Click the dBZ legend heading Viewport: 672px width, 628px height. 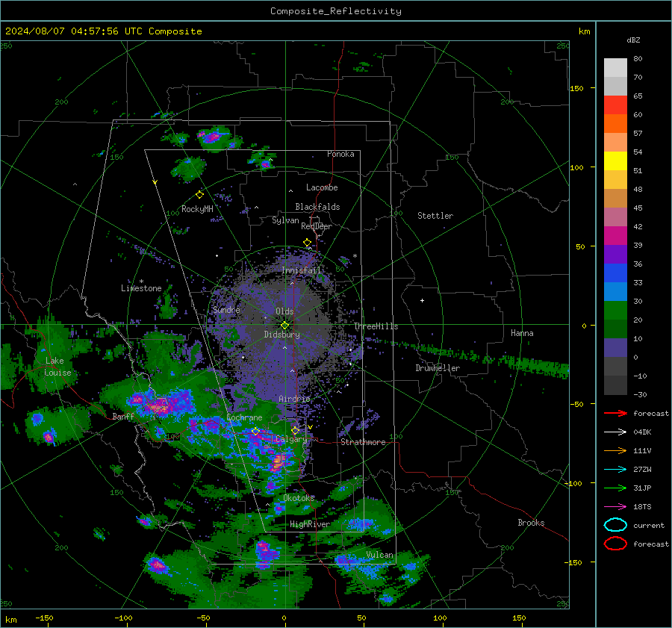tap(633, 40)
